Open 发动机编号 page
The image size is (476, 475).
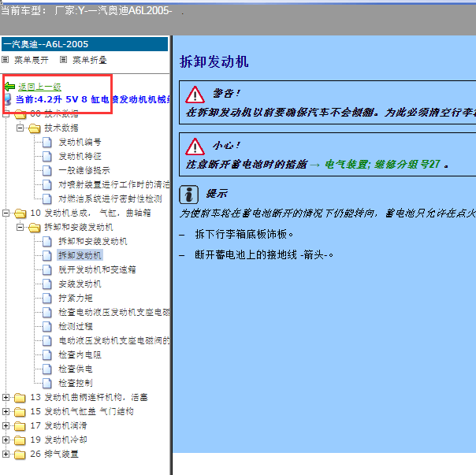80,142
